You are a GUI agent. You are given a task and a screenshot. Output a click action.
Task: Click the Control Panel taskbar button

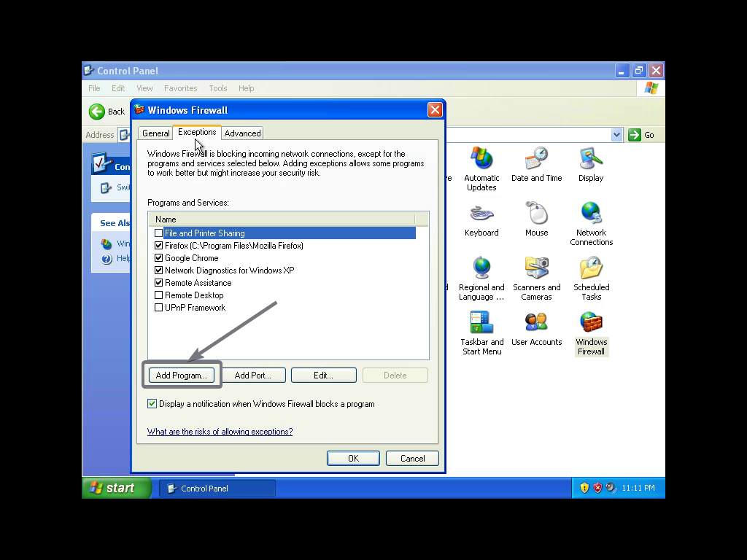coord(217,488)
